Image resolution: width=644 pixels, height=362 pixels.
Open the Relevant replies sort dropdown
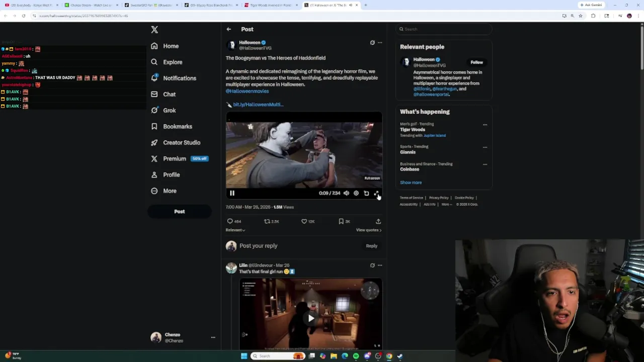235,230
